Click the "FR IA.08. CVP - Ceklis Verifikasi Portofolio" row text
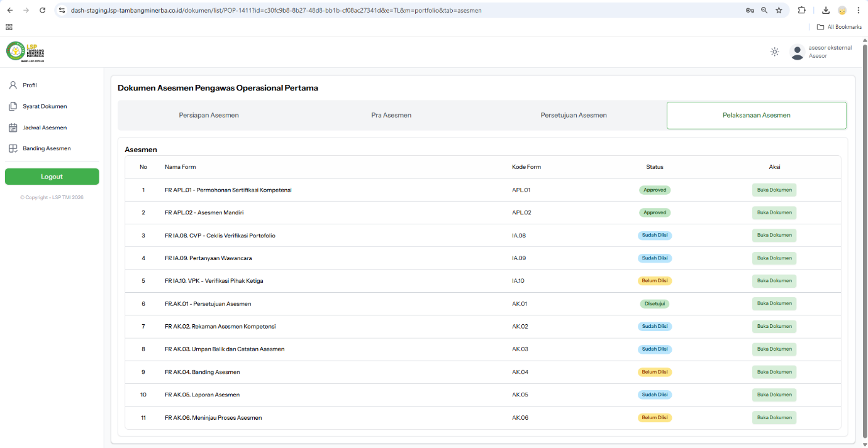The image size is (868, 448). click(x=220, y=236)
